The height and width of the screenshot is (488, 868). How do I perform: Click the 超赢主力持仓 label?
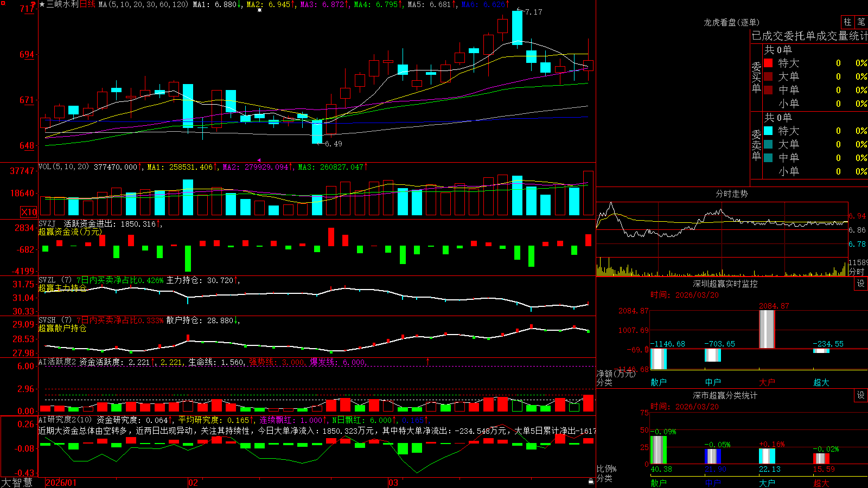click(x=62, y=288)
